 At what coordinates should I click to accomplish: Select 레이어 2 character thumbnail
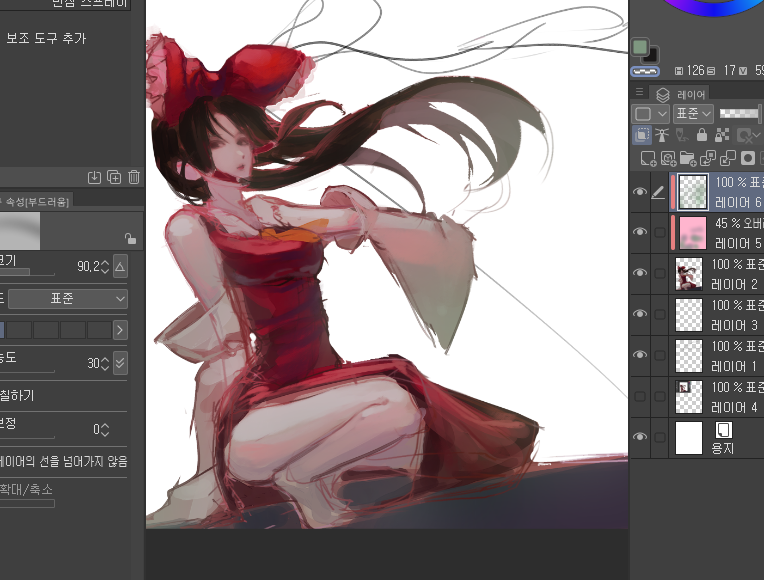tap(689, 274)
